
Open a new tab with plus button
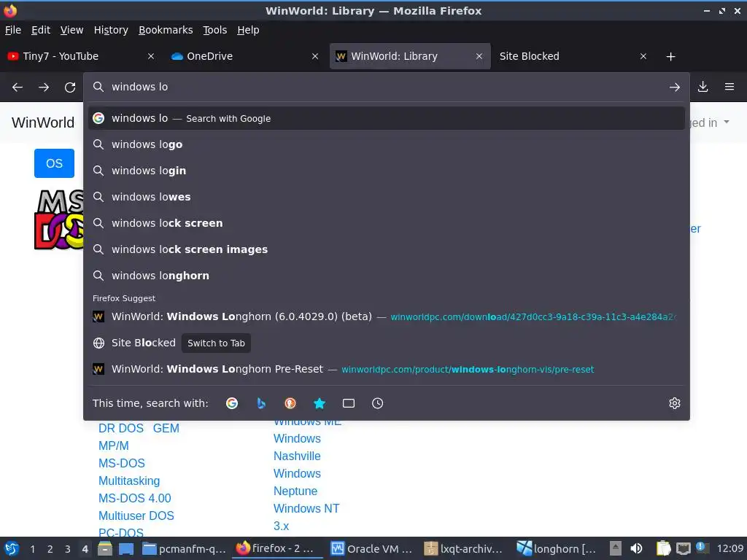[x=671, y=57]
